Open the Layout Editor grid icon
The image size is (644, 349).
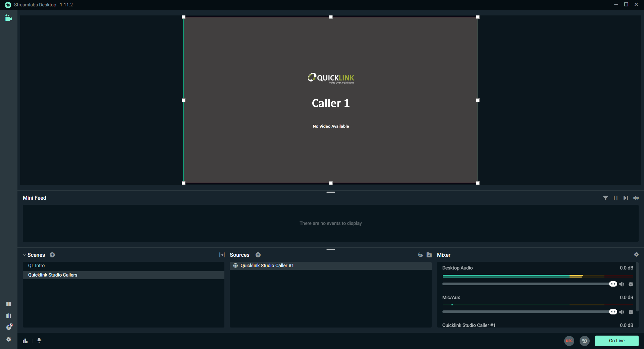coord(9,304)
